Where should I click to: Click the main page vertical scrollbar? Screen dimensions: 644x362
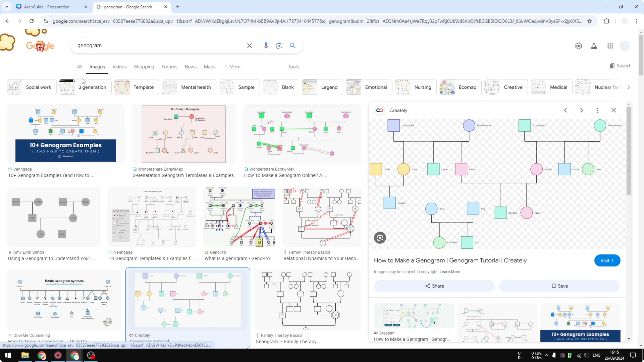[x=641, y=55]
